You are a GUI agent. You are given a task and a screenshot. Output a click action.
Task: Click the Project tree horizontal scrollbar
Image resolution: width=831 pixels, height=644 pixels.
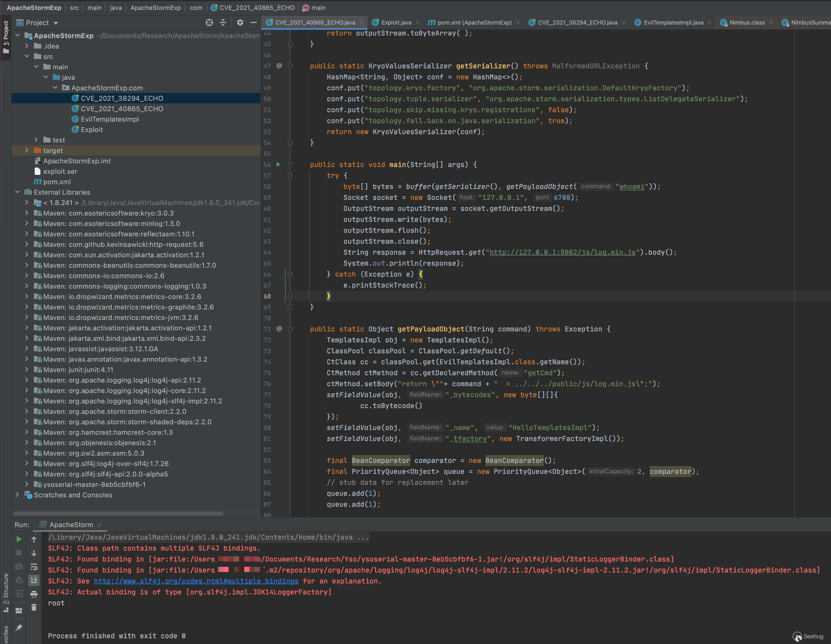[x=118, y=514]
